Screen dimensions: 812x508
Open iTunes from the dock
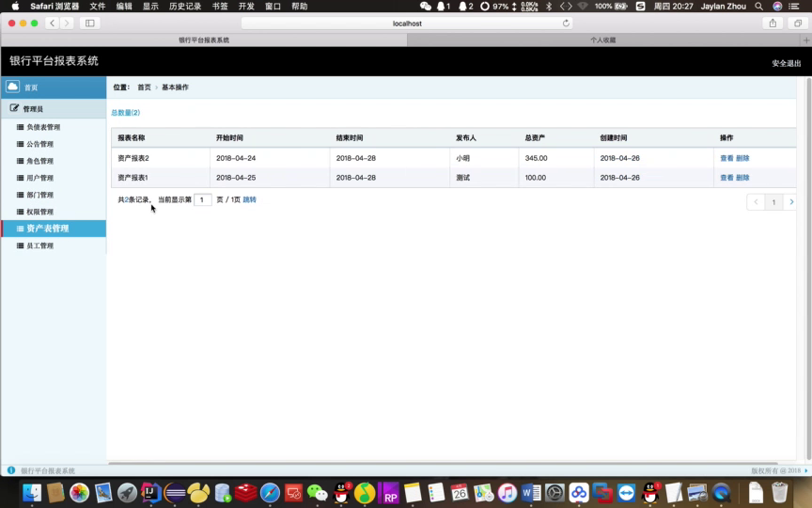[x=507, y=493]
